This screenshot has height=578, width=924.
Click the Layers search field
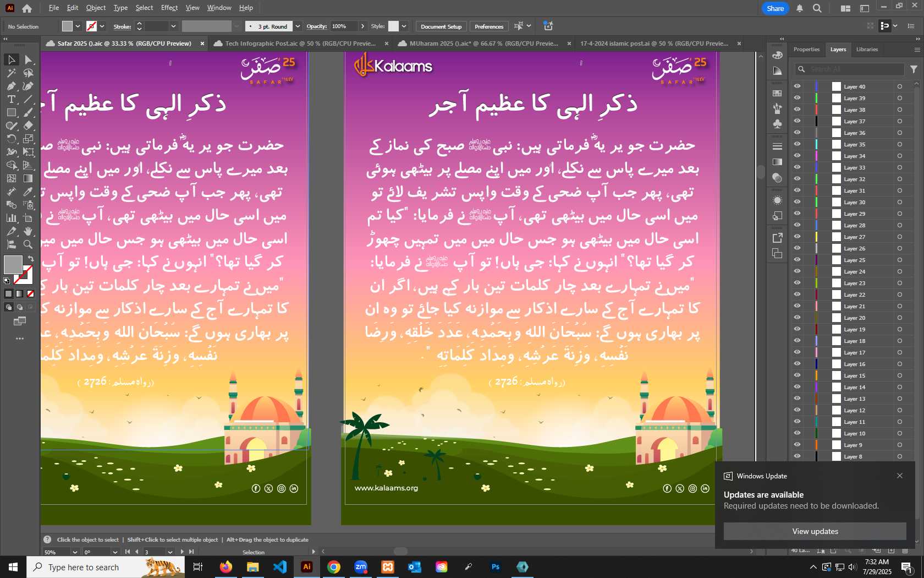pyautogui.click(x=849, y=69)
